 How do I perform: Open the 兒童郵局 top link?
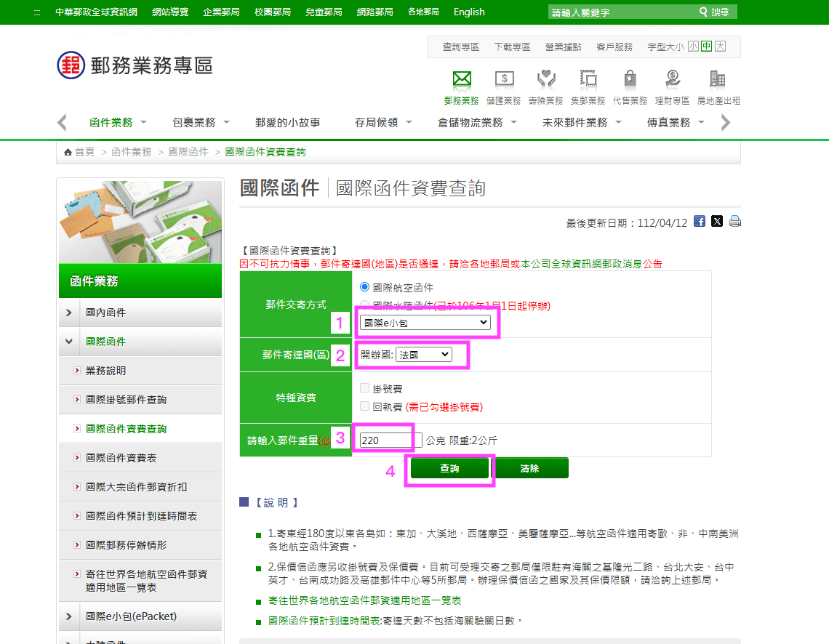[324, 12]
